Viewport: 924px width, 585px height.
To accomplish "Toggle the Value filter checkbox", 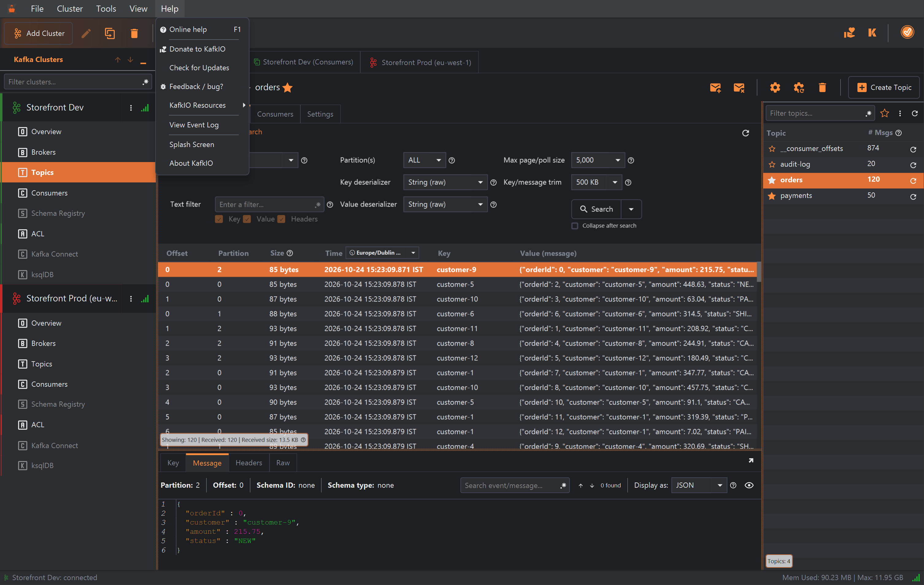I will point(247,219).
